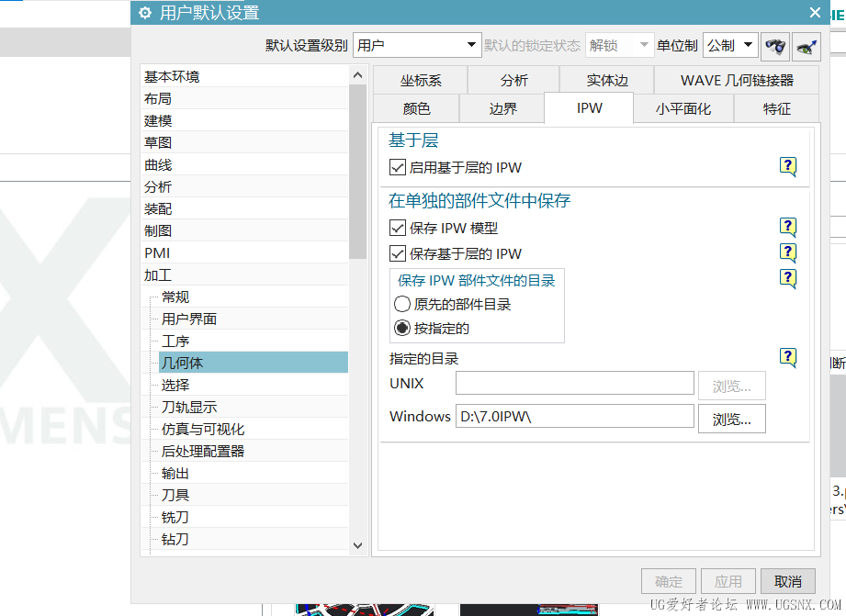Select 装配 in category list
This screenshot has width=846, height=616.
click(245, 208)
